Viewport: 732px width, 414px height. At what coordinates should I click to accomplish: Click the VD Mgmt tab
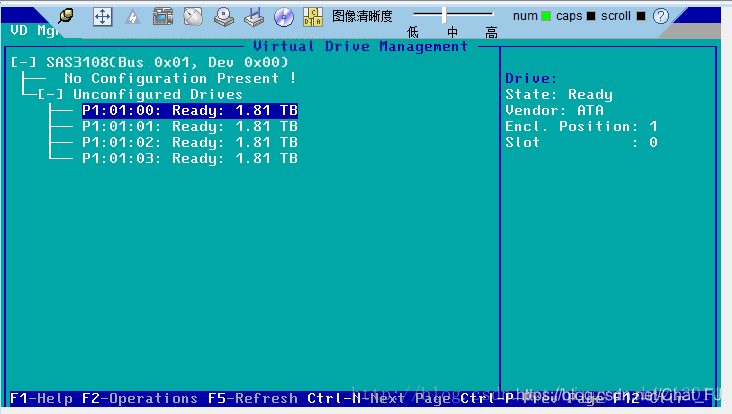pyautogui.click(x=34, y=31)
